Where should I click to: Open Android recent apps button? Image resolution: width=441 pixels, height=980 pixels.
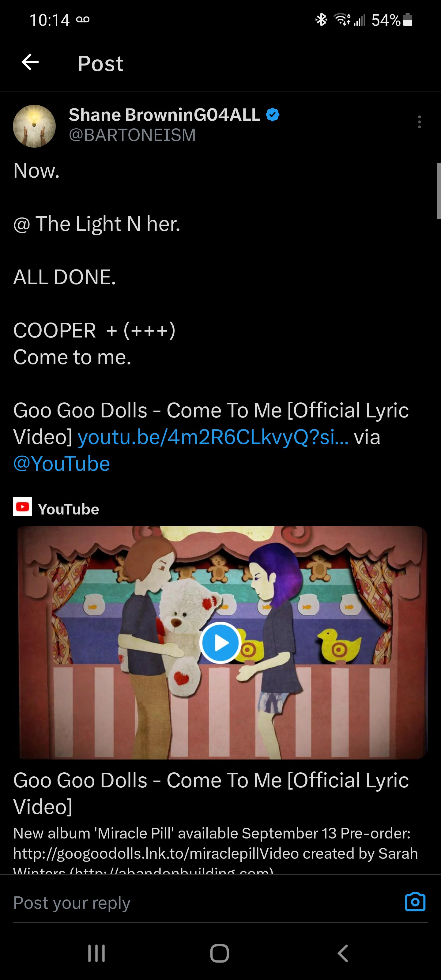tap(96, 953)
